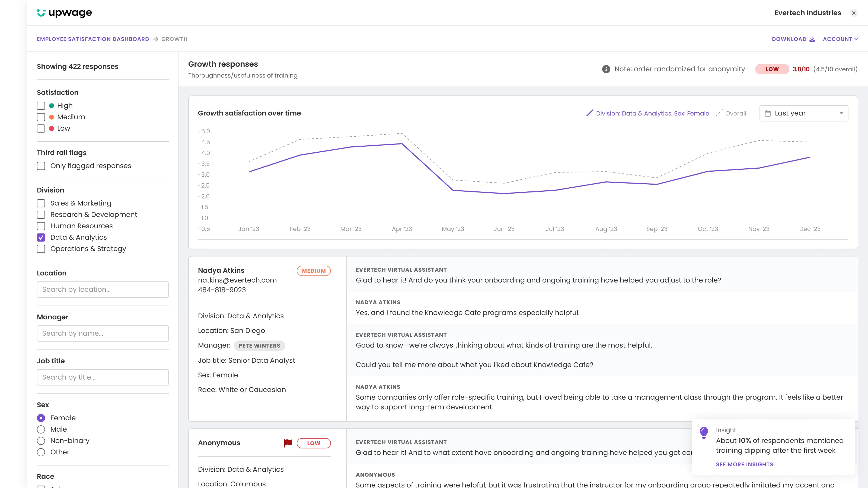The height and width of the screenshot is (488, 868).
Task: Select the Male sex radio button
Action: point(41,429)
